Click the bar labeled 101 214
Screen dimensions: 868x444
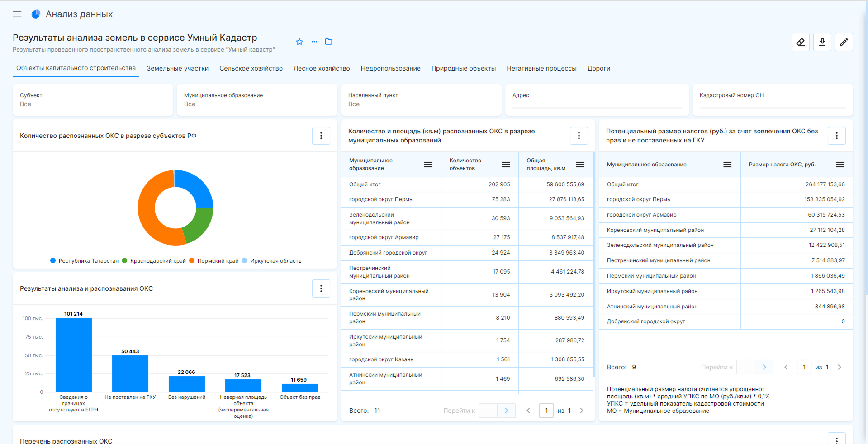point(74,355)
